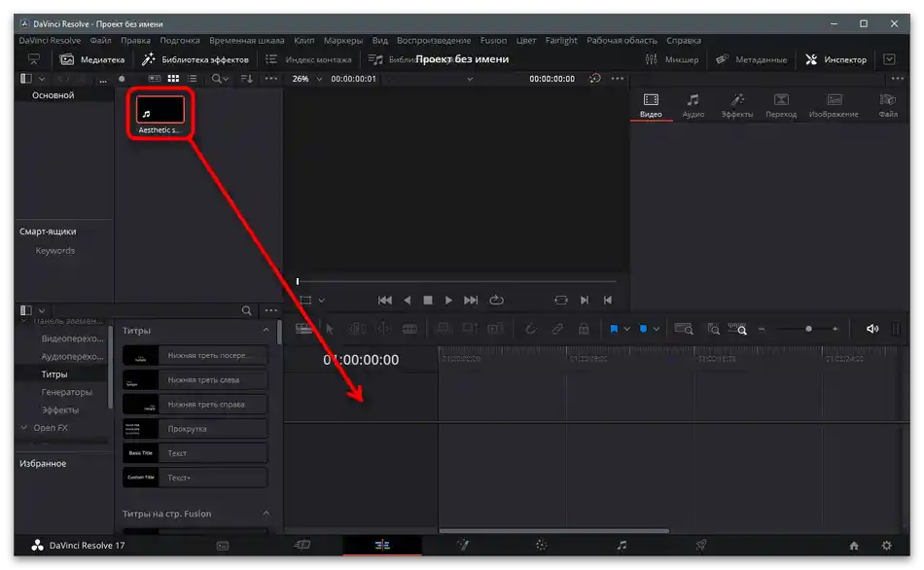Image resolution: width=924 pixels, height=570 pixels.
Task: Go to next clip button
Action: click(584, 300)
